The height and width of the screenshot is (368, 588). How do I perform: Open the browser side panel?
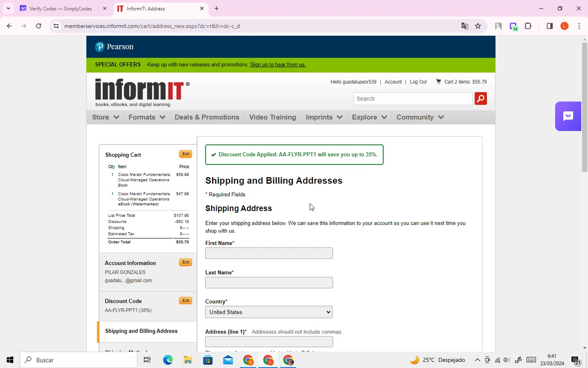(550, 26)
